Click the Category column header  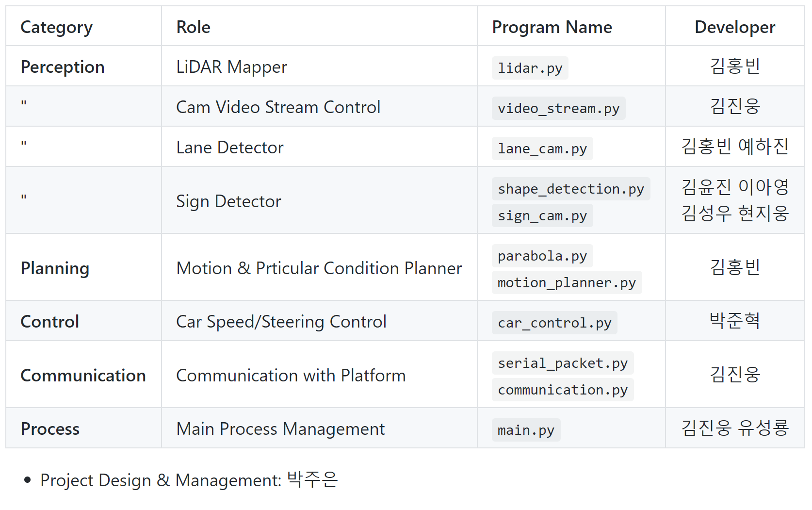tap(83, 26)
